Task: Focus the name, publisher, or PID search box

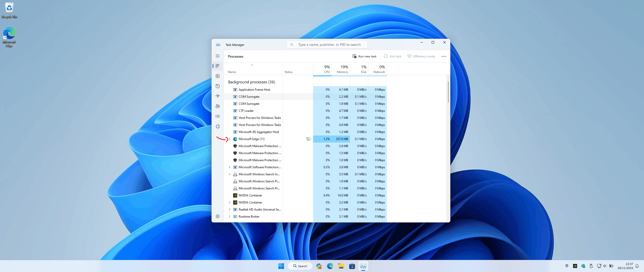Action: click(329, 45)
